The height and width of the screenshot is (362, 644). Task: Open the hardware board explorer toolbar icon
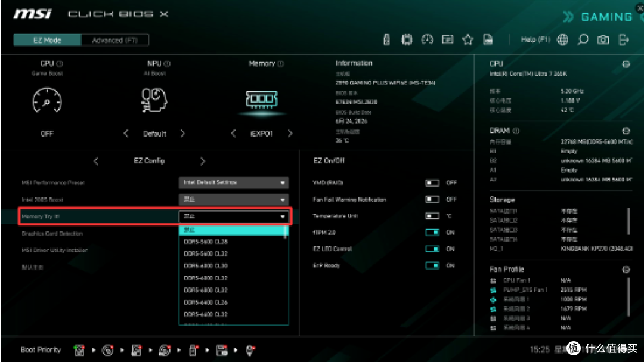tap(447, 40)
